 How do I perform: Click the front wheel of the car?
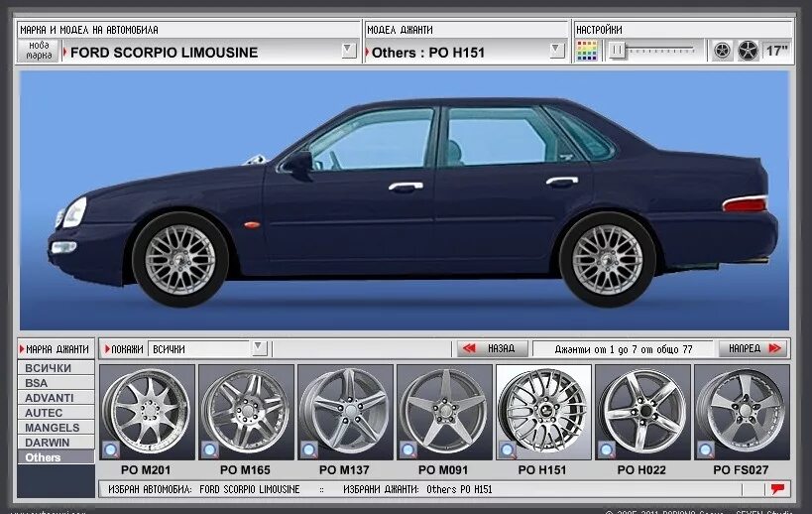(x=180, y=259)
